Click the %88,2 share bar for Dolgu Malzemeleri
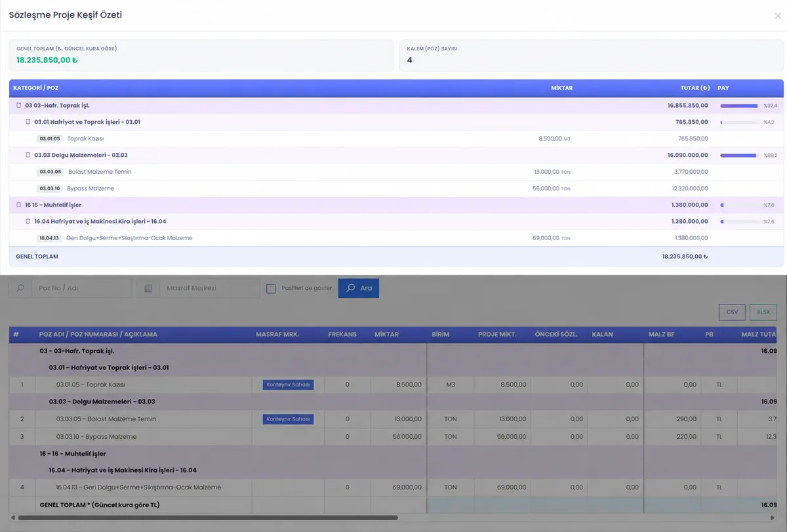Viewport: 787px width, 532px height. coord(740,155)
